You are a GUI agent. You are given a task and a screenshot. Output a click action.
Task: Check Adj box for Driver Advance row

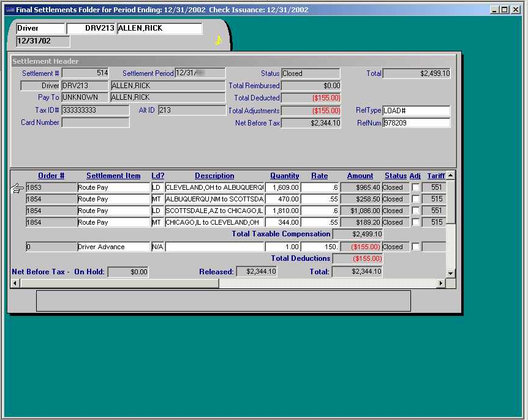[416, 247]
